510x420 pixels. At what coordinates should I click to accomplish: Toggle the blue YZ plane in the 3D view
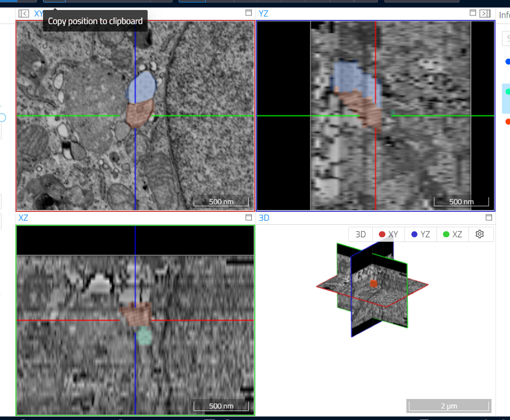coord(420,234)
